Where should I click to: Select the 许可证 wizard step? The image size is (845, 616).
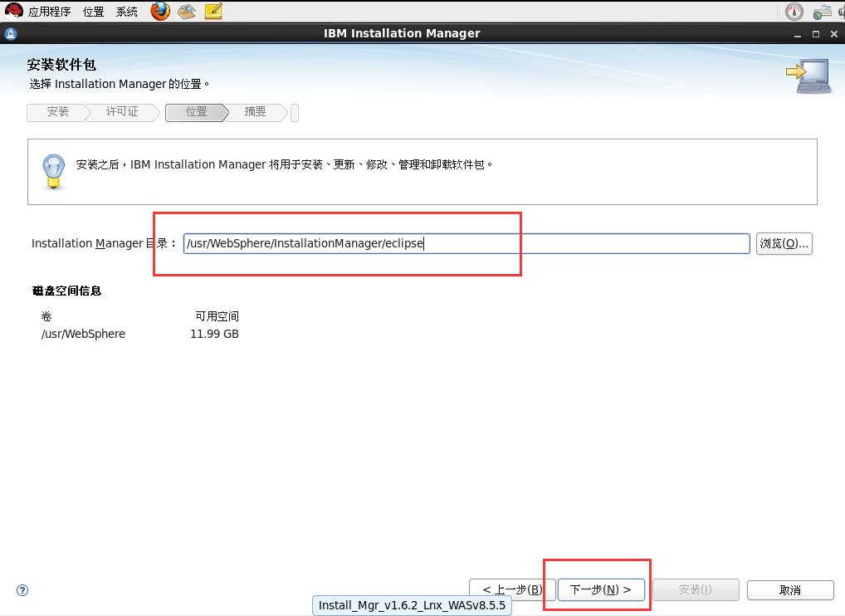[122, 112]
